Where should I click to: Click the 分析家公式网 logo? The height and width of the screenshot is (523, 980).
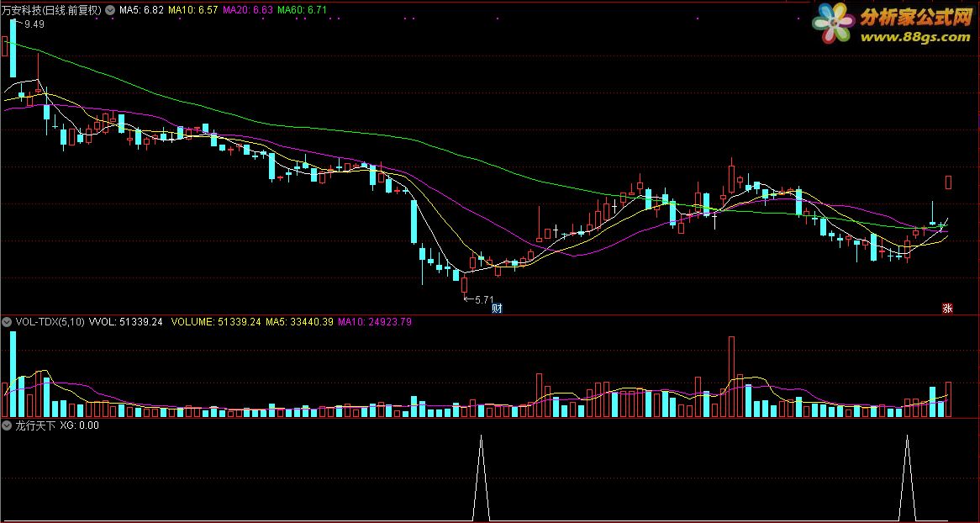[x=893, y=23]
